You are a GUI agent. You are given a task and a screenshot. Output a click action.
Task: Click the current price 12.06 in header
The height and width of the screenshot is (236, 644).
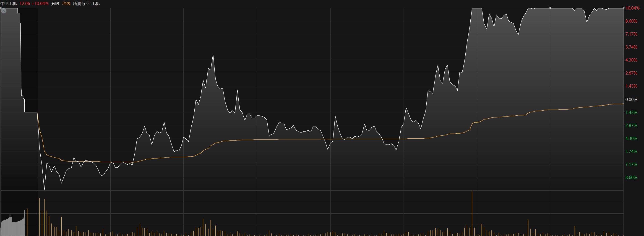click(25, 3)
